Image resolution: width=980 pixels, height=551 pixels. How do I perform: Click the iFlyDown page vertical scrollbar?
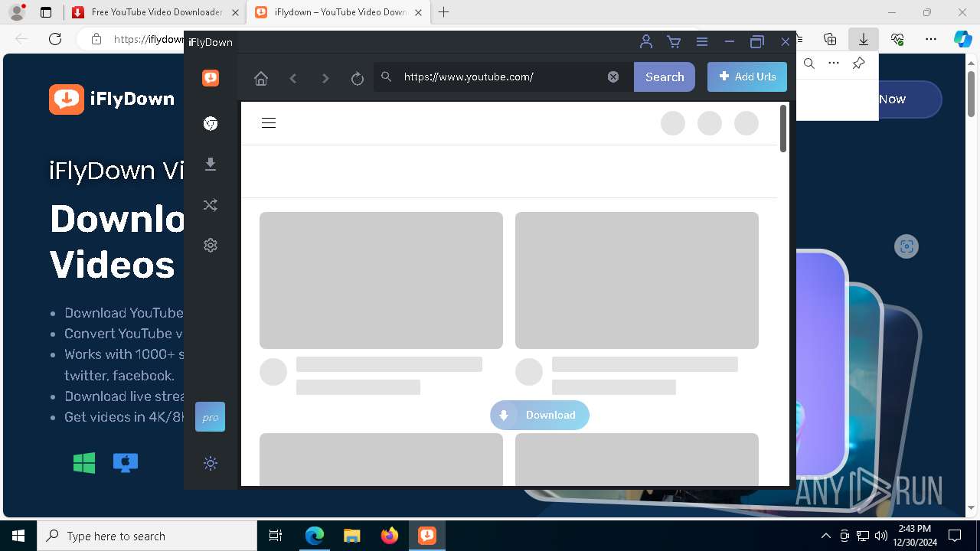coord(783,129)
